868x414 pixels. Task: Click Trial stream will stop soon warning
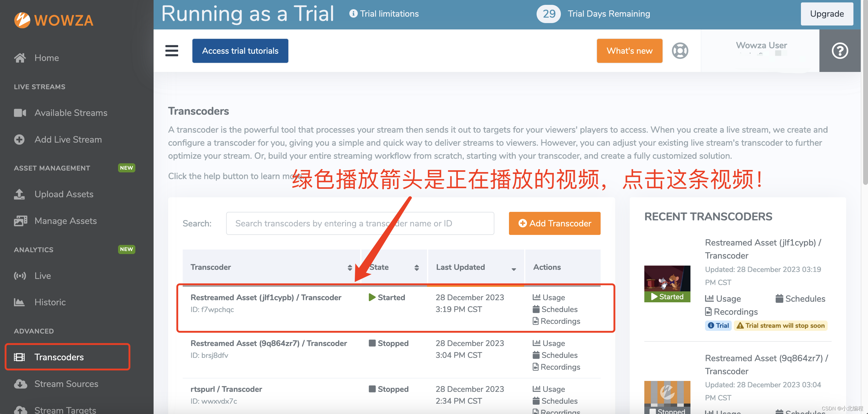(x=780, y=325)
